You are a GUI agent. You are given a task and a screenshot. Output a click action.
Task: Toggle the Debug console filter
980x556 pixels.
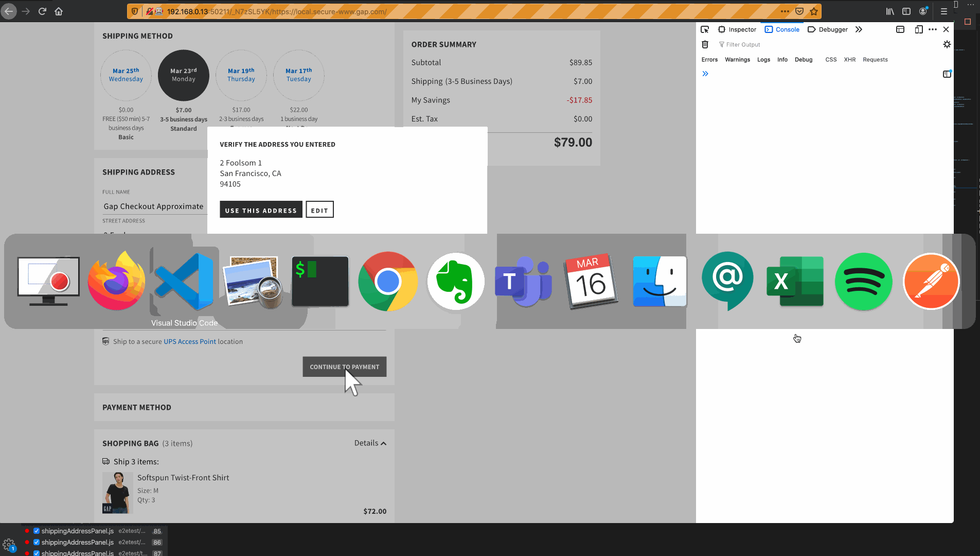coord(803,60)
